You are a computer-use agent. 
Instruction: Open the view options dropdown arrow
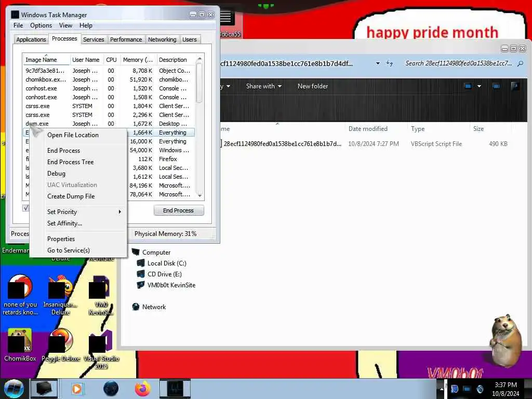pos(479,86)
